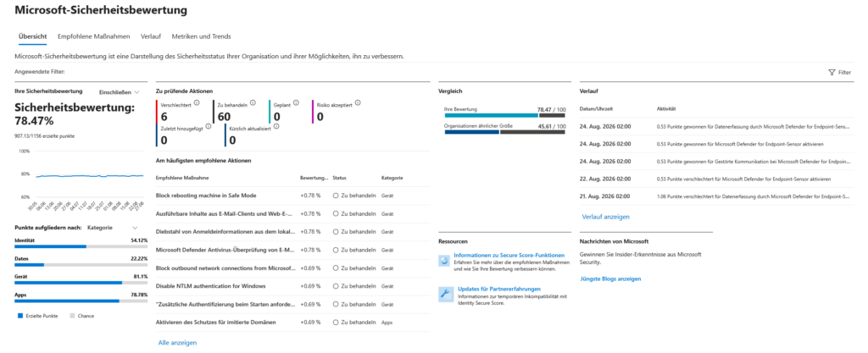Click Zu behandeln count 60

coord(224,117)
